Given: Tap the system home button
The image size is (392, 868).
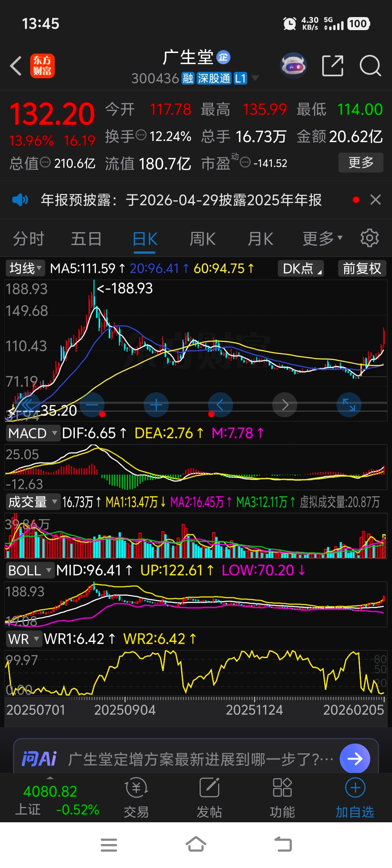Looking at the screenshot, I should [x=196, y=844].
